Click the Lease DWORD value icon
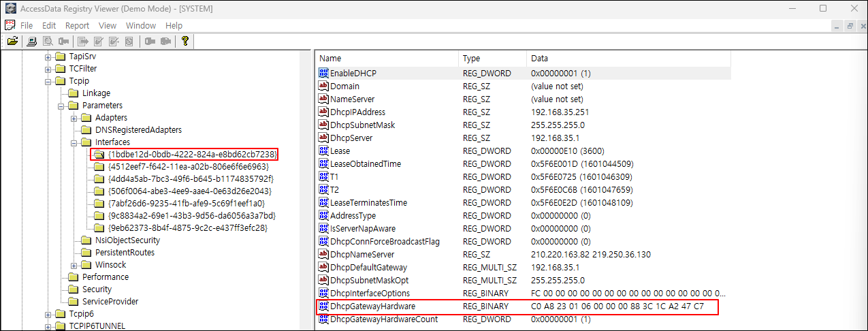This screenshot has width=868, height=331. 324,151
